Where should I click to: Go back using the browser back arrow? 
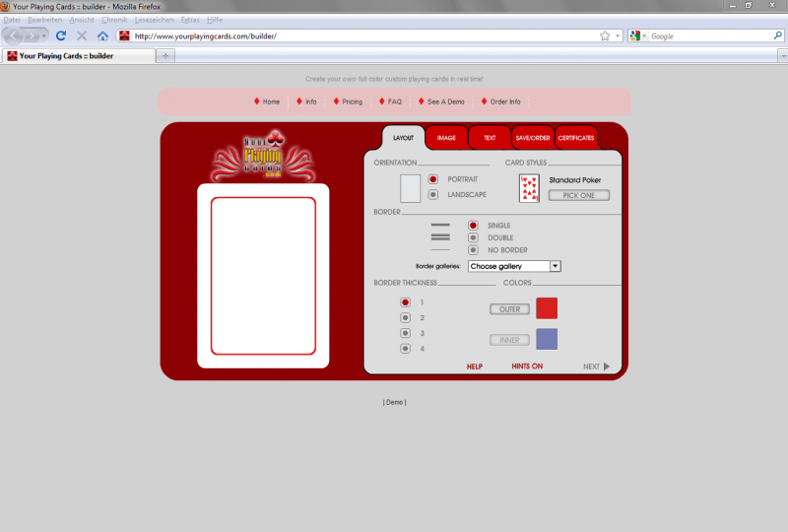click(14, 36)
